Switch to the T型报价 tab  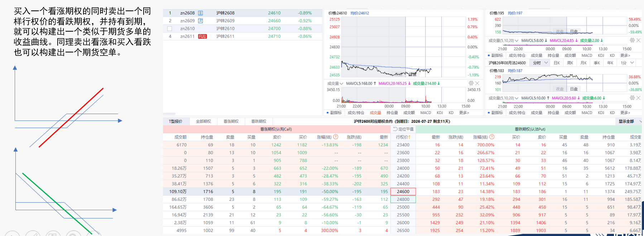[x=176, y=122]
